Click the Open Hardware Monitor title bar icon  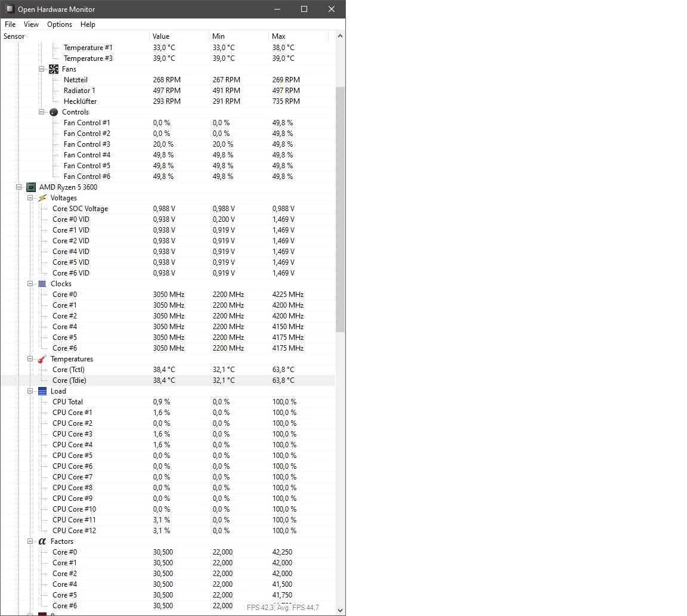pos(10,9)
